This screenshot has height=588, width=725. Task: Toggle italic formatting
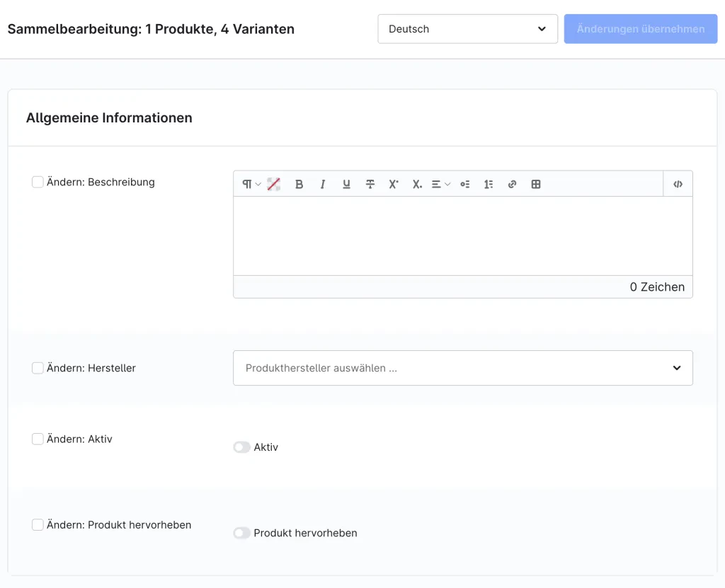pos(323,184)
